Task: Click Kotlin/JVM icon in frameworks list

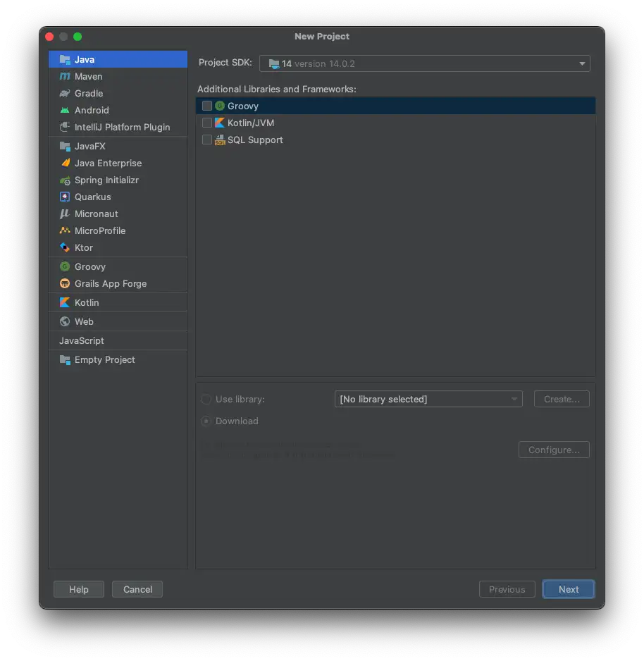Action: click(x=220, y=123)
